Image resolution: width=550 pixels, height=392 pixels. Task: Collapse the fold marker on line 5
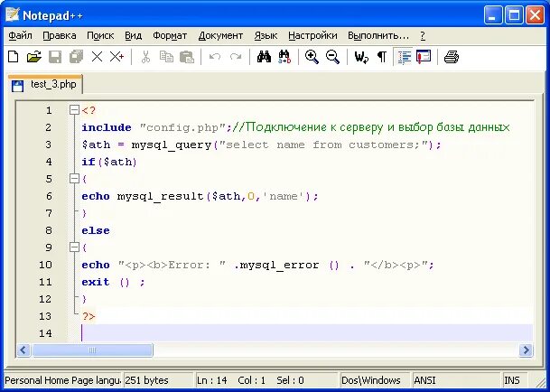(x=74, y=179)
